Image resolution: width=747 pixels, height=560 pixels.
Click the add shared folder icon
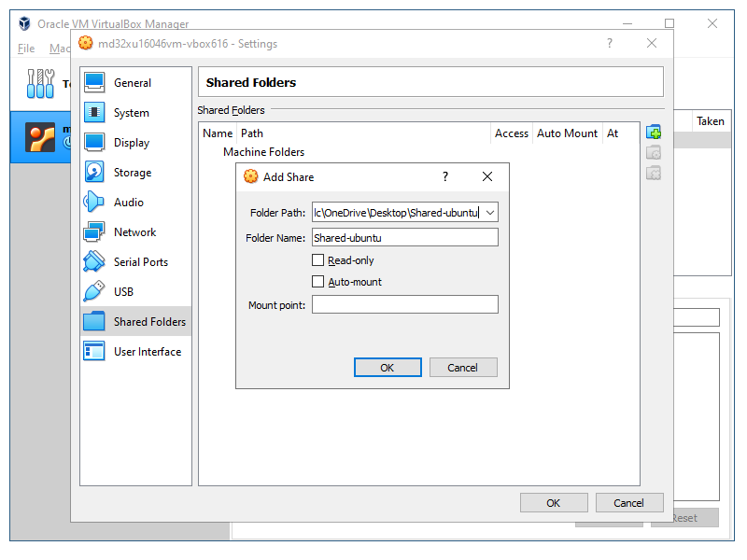pyautogui.click(x=654, y=133)
